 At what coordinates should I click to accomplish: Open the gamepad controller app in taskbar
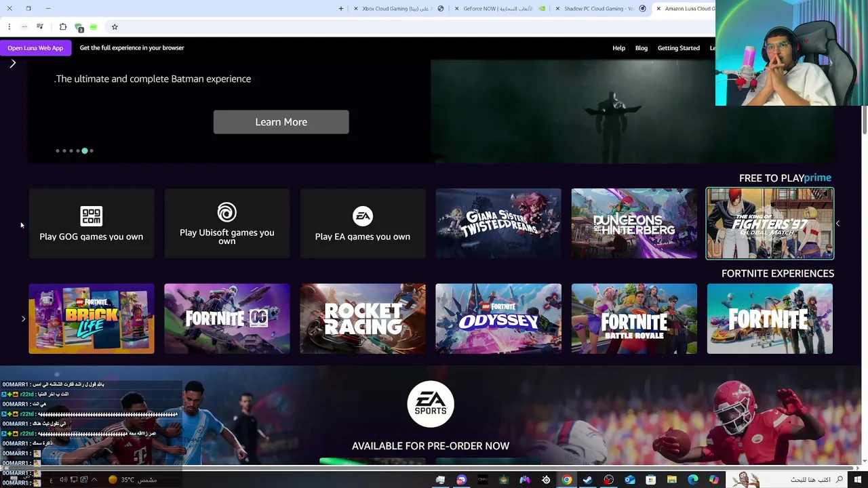pyautogui.click(x=525, y=480)
